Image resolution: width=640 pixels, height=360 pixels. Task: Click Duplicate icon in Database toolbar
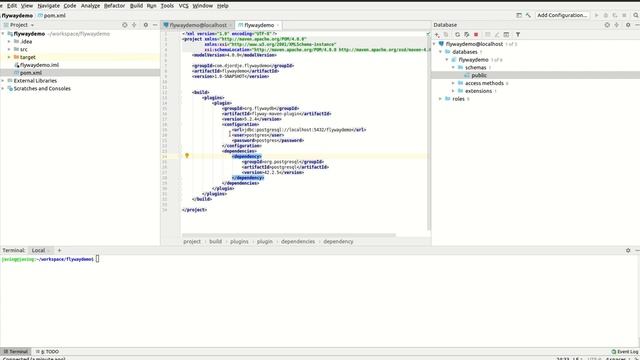446,35
